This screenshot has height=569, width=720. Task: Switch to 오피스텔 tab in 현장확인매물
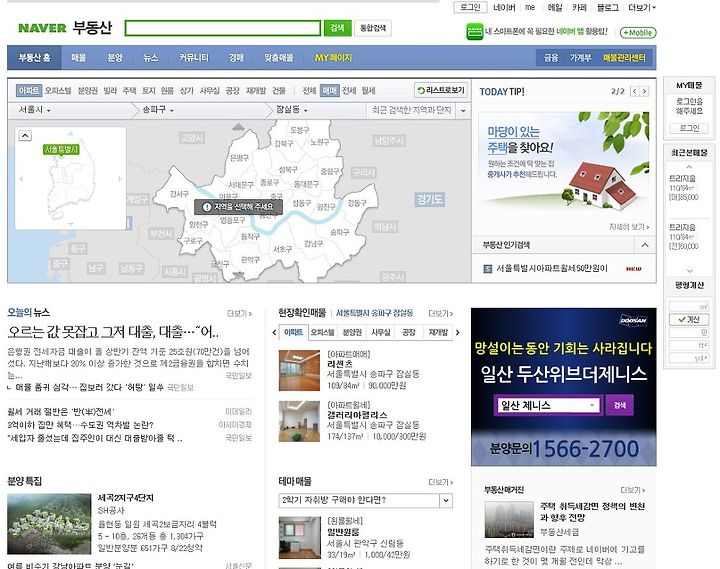click(322, 332)
